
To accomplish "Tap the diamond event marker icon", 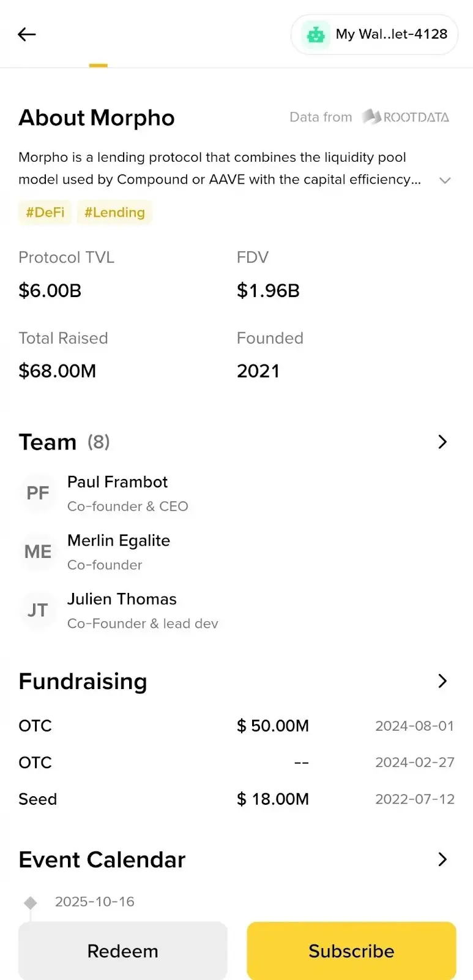I will point(31,902).
